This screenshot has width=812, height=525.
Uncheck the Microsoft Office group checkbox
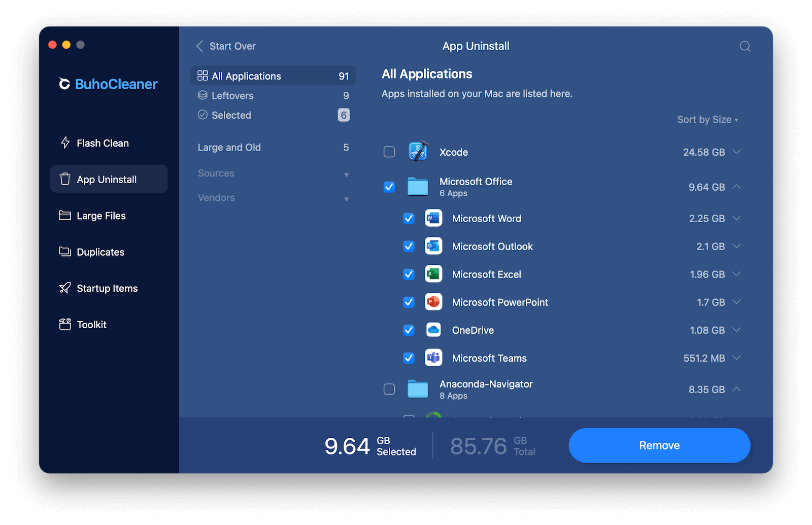[x=389, y=187]
